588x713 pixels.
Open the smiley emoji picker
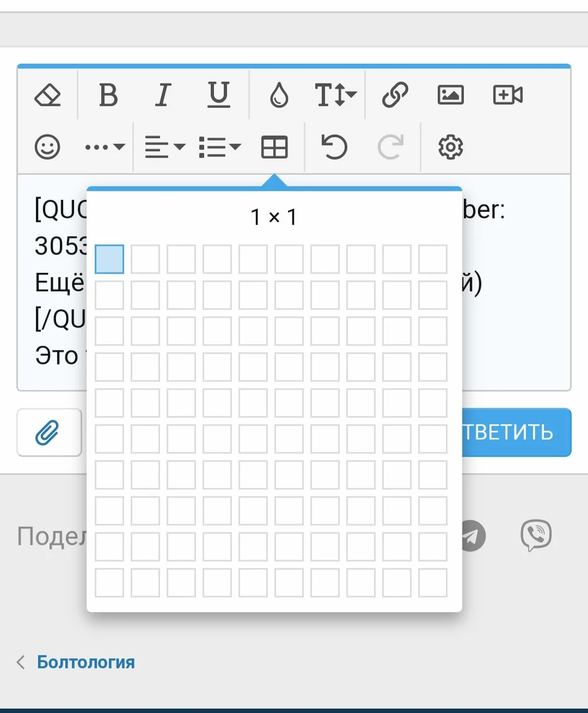click(47, 147)
